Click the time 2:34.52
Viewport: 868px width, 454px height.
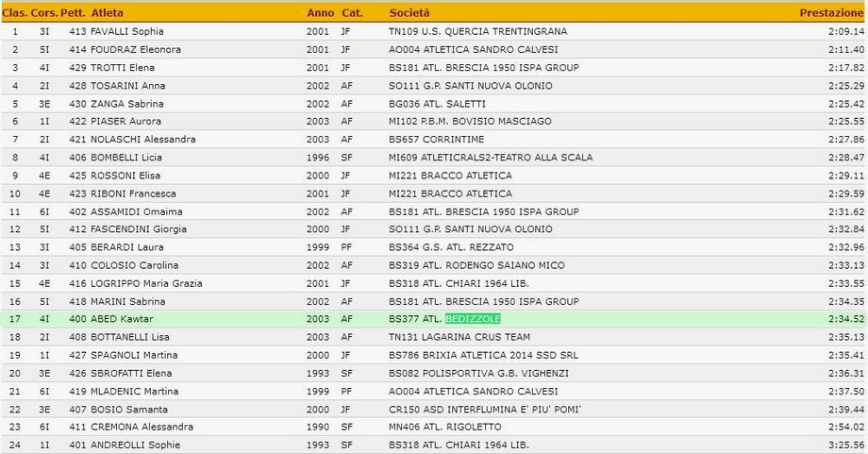click(x=846, y=319)
